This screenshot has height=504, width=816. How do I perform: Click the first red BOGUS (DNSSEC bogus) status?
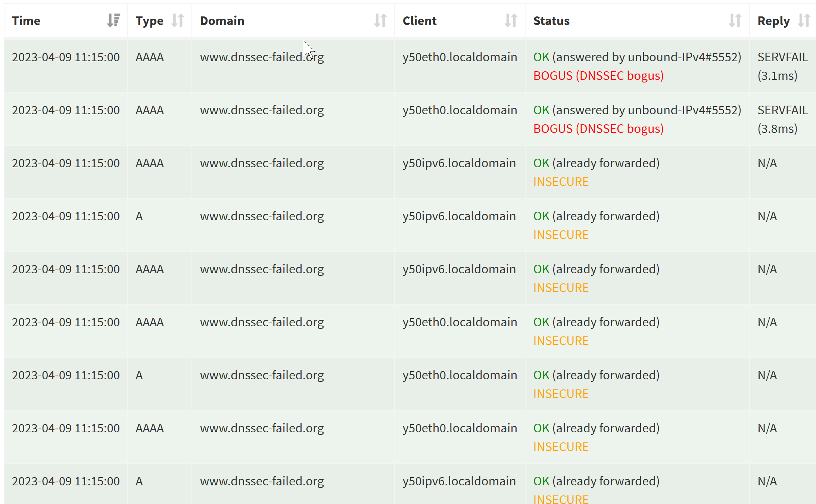click(x=598, y=76)
